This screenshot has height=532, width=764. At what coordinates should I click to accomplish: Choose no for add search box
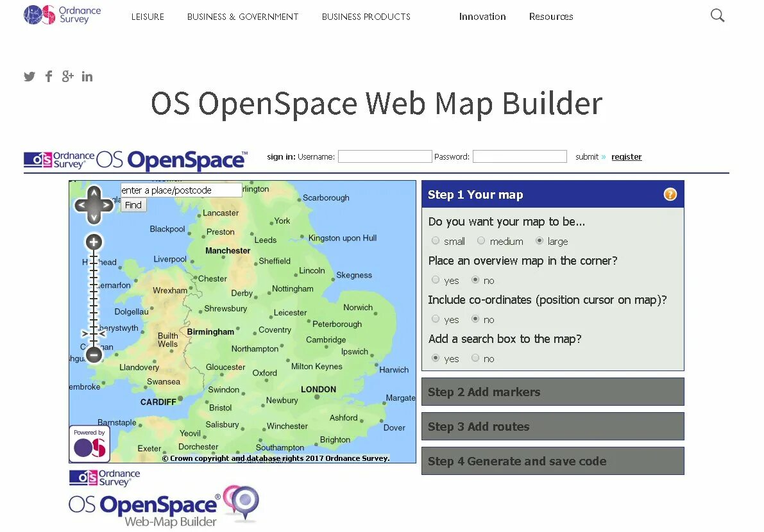475,358
